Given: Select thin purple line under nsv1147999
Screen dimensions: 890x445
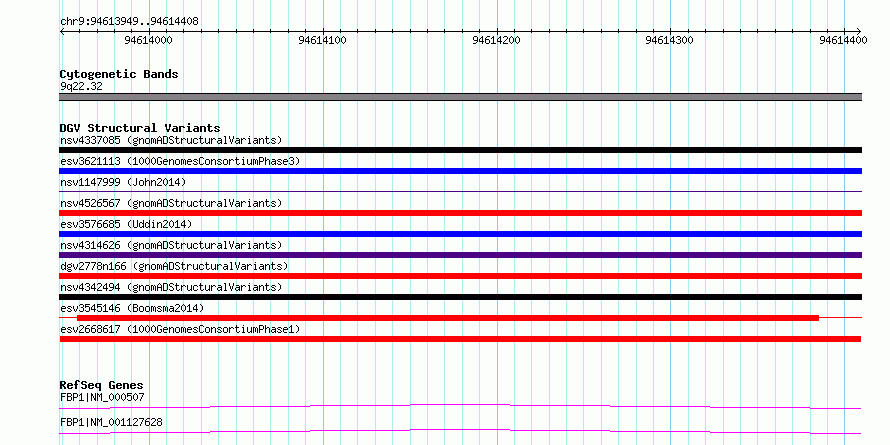Looking at the screenshot, I should pyautogui.click(x=461, y=192).
